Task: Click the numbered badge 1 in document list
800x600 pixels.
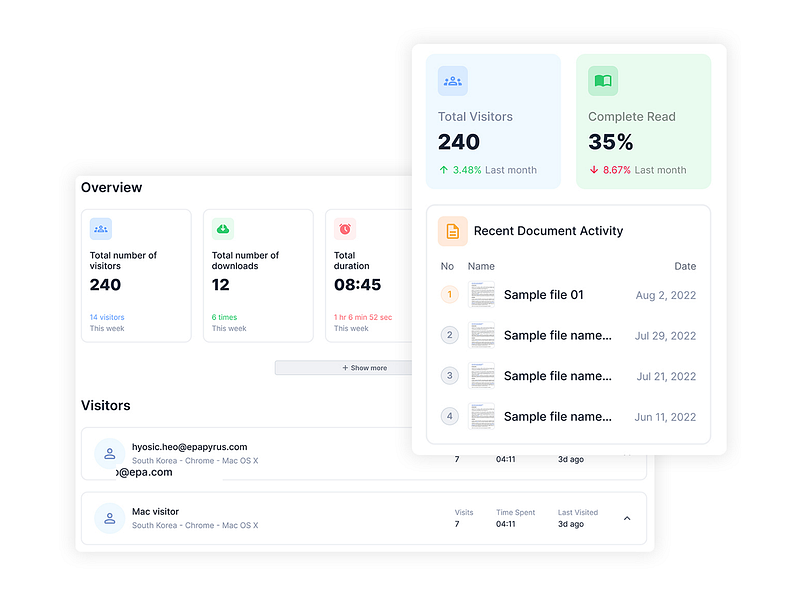Action: tap(449, 294)
